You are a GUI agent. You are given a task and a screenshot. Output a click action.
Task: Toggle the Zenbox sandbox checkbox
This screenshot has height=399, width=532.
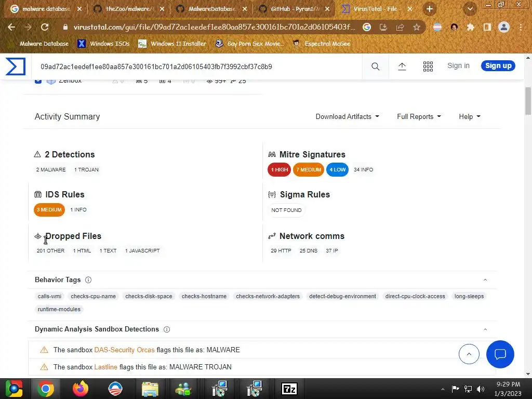tap(38, 81)
